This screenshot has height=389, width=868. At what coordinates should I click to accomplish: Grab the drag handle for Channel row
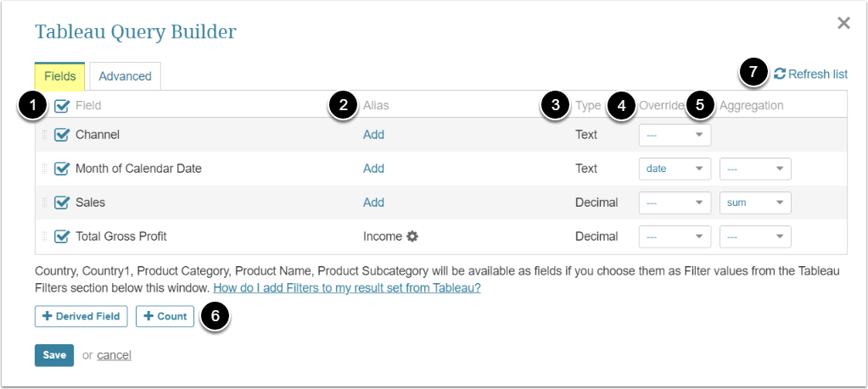pos(45,135)
